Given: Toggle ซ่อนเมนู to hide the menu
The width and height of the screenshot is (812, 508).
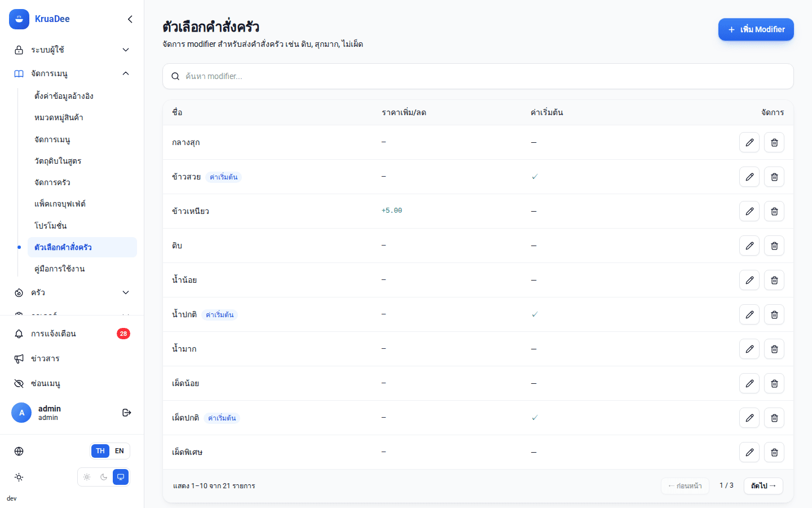Looking at the screenshot, I should coord(72,383).
